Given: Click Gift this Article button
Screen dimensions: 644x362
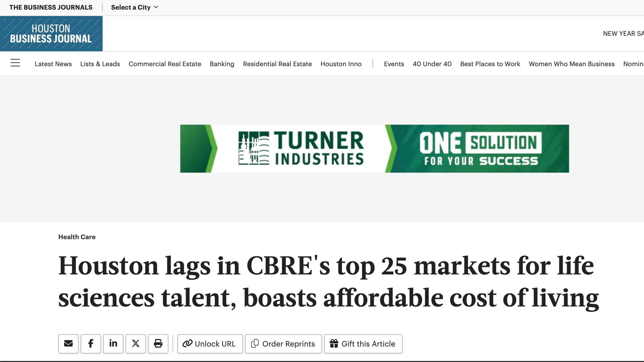Looking at the screenshot, I should [x=363, y=344].
